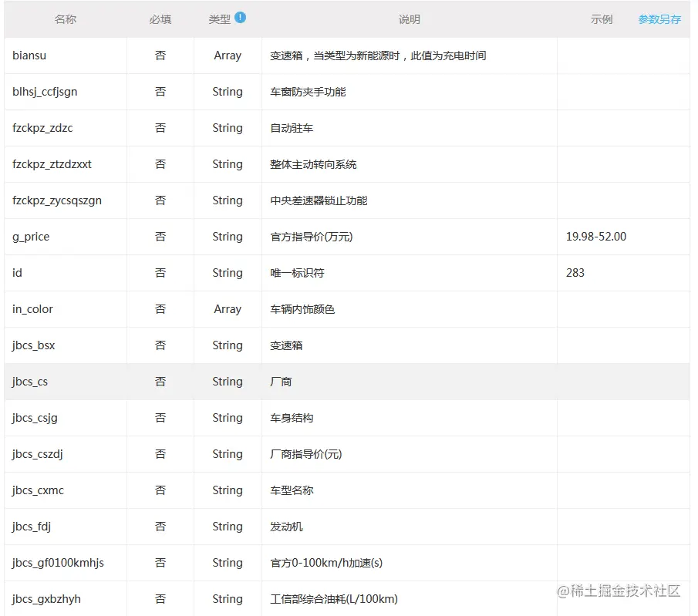
Task: Click the 类型 column header
Action: click(220, 19)
